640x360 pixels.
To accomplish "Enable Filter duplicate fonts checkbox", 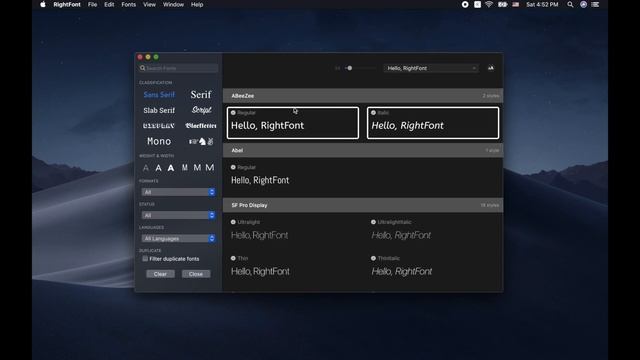I will click(x=145, y=259).
